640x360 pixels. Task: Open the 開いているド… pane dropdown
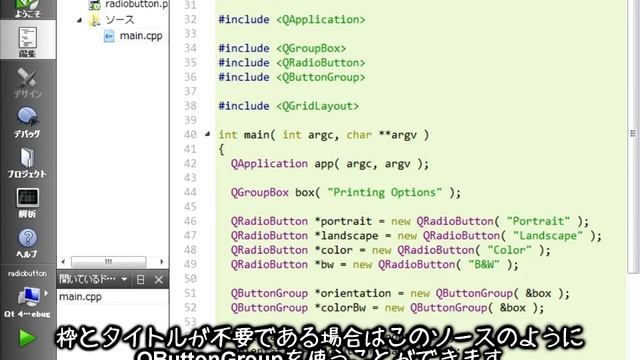pyautogui.click(x=124, y=279)
